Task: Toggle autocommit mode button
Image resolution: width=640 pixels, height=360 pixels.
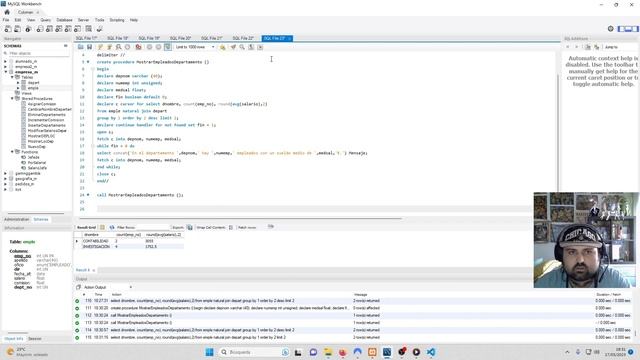Action: click(x=168, y=47)
